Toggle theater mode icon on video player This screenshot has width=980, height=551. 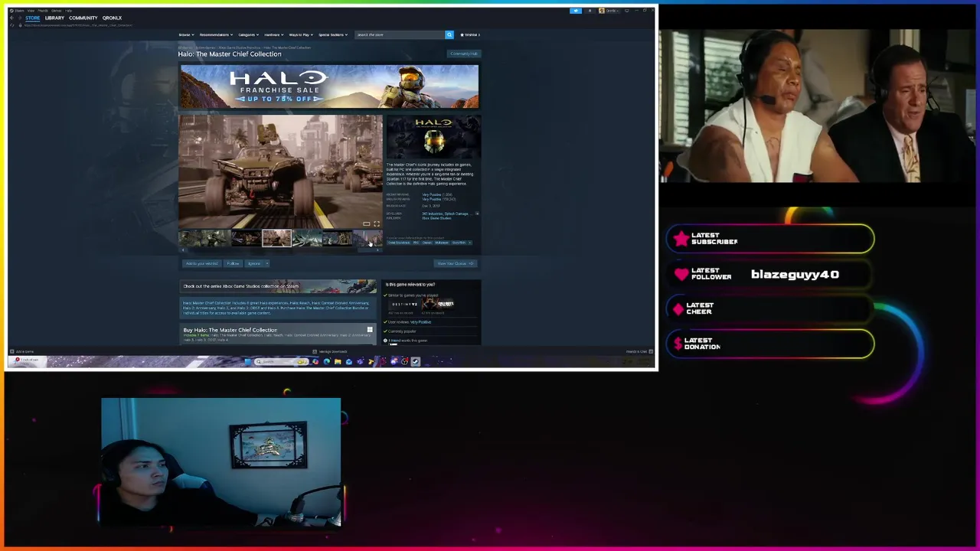366,223
